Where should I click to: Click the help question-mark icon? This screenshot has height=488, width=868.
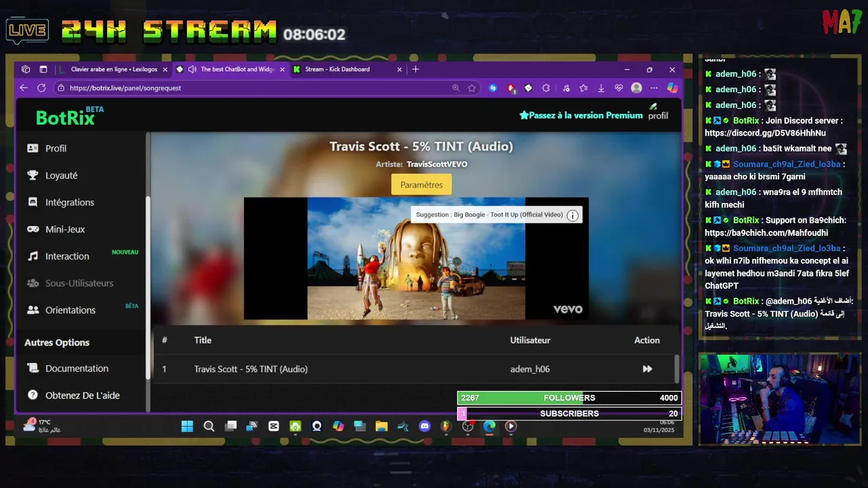point(33,395)
